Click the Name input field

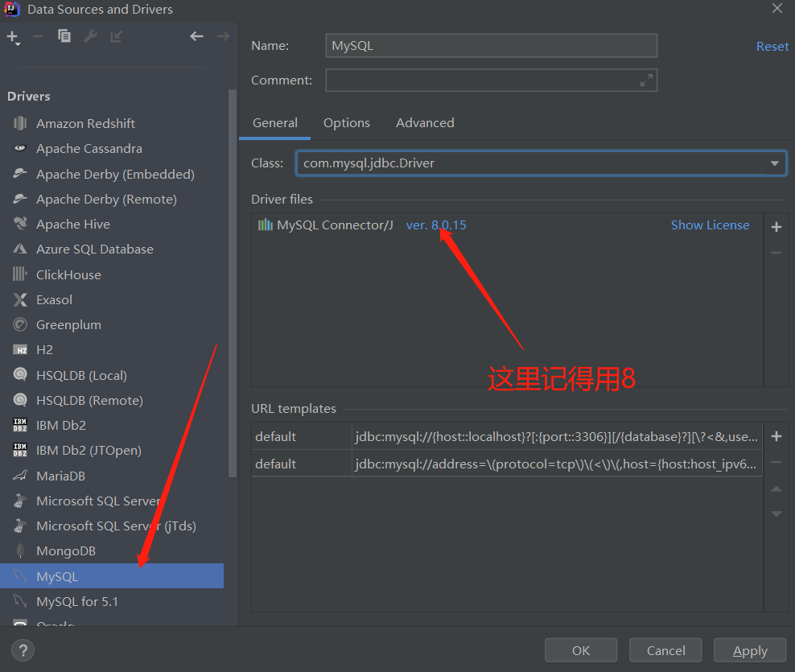492,46
